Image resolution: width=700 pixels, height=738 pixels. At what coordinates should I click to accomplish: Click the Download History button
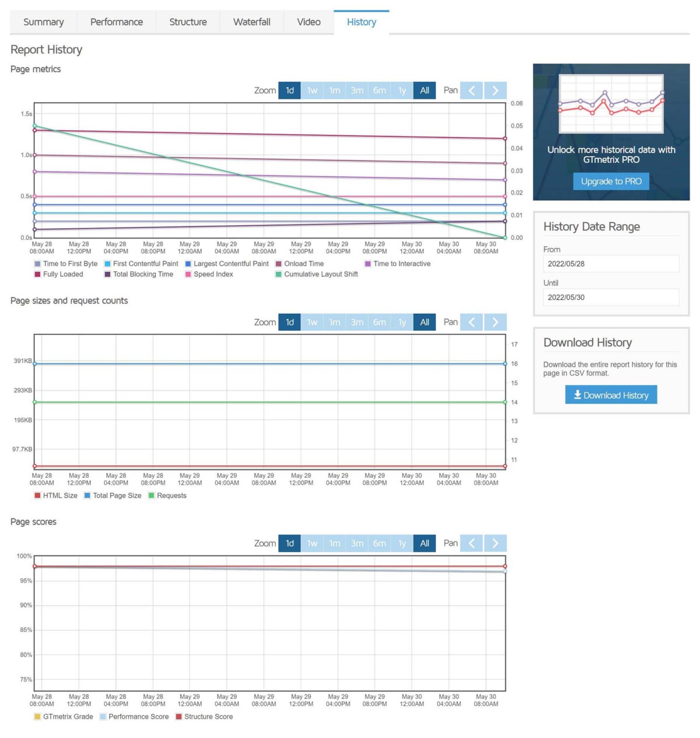pos(611,395)
